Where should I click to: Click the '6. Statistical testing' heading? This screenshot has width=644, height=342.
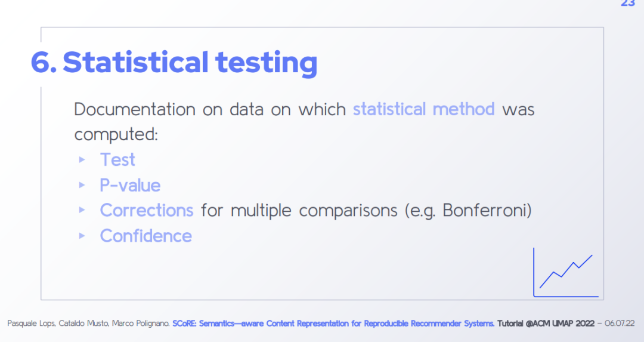pos(174,62)
